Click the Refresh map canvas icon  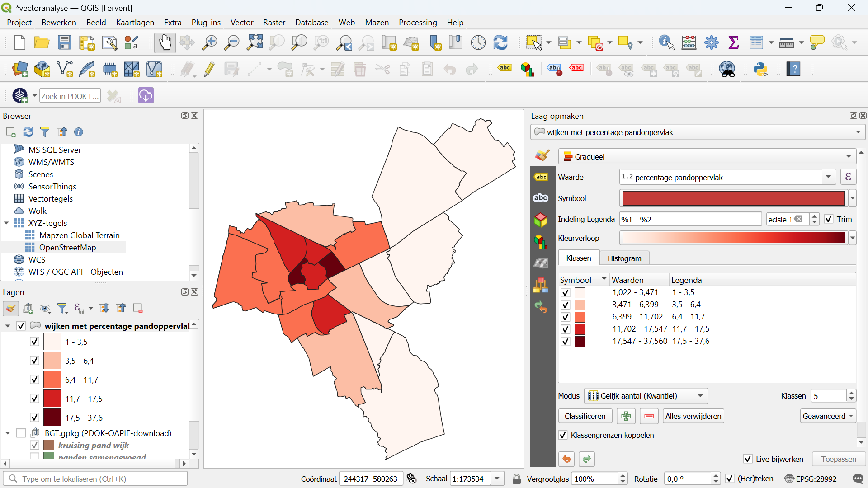point(500,43)
